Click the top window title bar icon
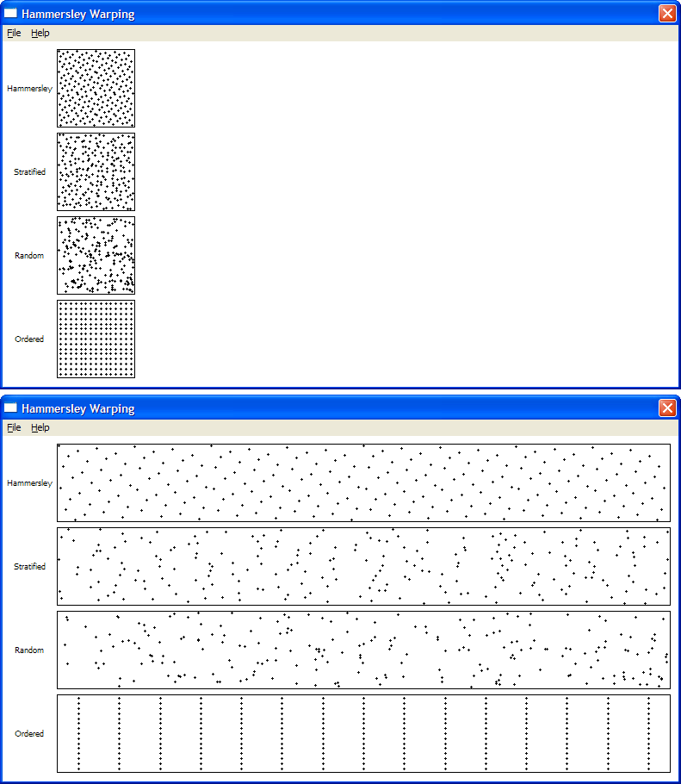 click(10, 14)
